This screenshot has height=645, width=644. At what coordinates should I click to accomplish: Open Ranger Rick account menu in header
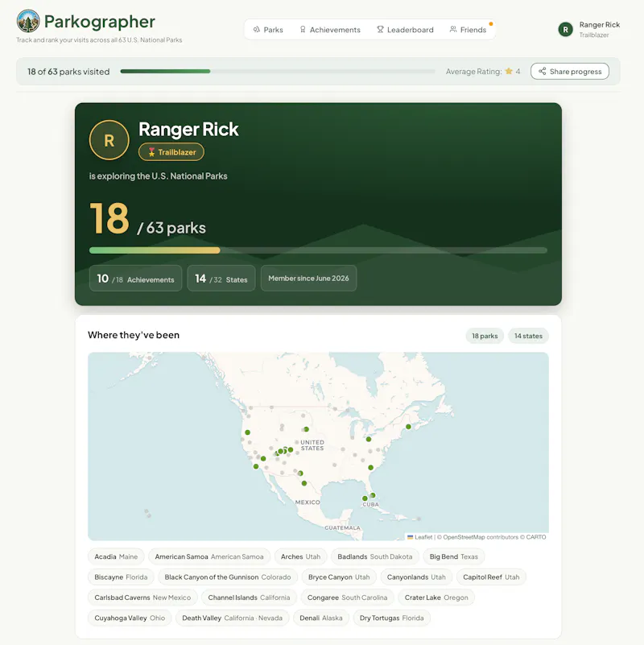pyautogui.click(x=589, y=30)
